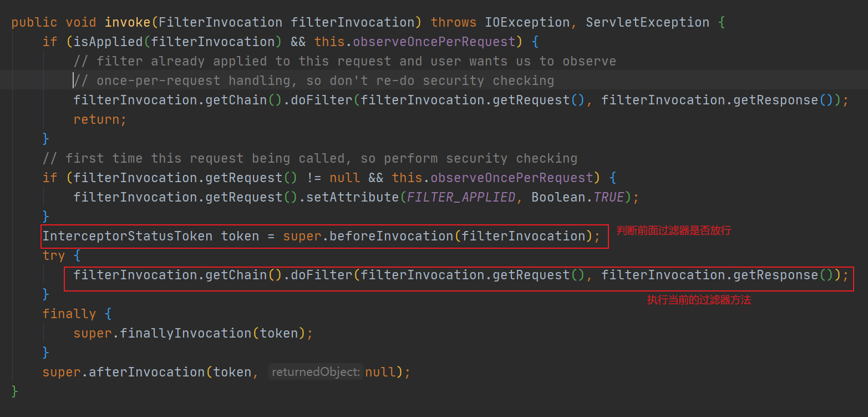Viewport: 868px width, 417px height.
Task: Click the try keyword
Action: point(54,255)
